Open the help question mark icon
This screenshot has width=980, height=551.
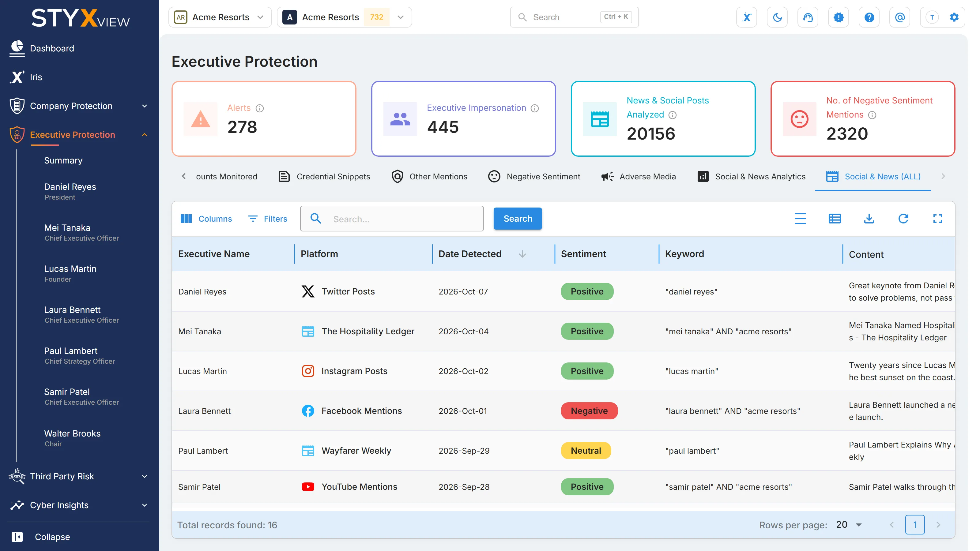[x=869, y=17]
